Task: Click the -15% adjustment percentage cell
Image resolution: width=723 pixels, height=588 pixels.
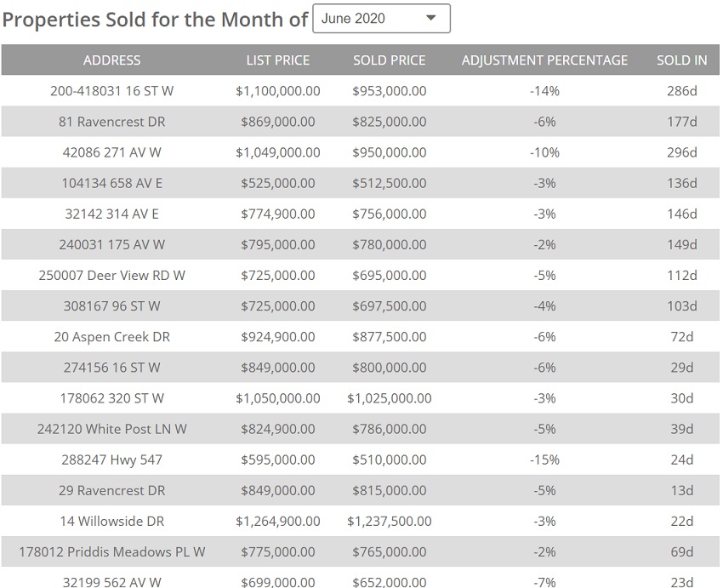Action: (x=545, y=460)
